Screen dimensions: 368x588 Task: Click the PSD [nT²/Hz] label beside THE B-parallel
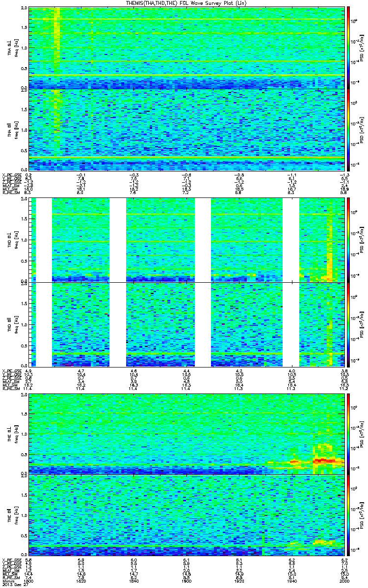(362, 515)
